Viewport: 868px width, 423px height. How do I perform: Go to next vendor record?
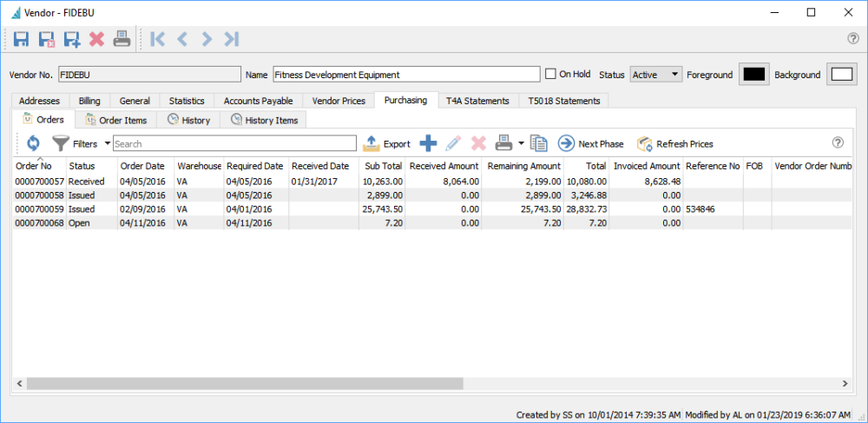point(207,39)
